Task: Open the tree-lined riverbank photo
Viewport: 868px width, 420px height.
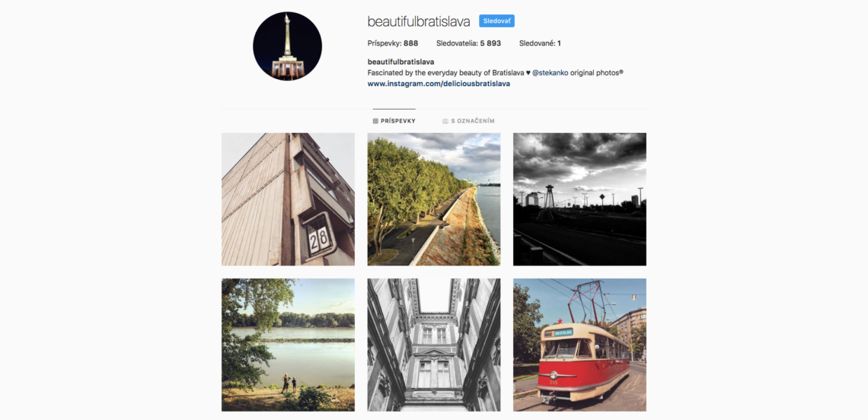Action: (x=434, y=199)
